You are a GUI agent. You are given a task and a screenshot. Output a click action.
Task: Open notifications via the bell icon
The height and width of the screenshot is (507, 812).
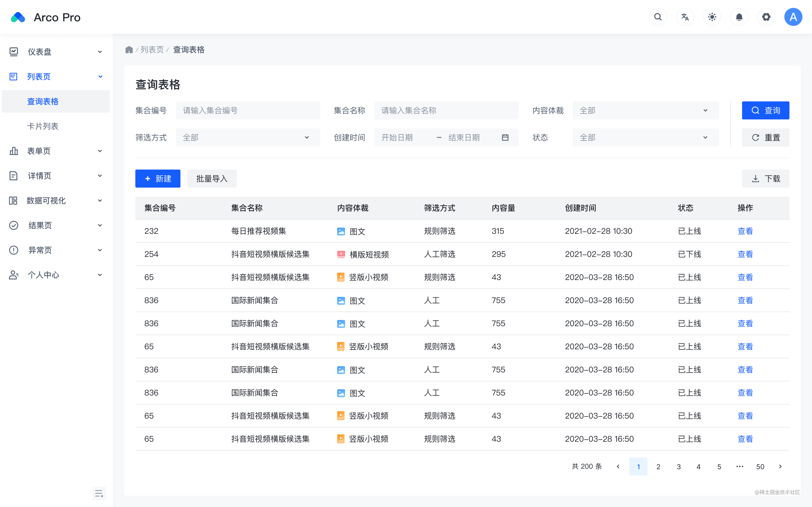[739, 17]
